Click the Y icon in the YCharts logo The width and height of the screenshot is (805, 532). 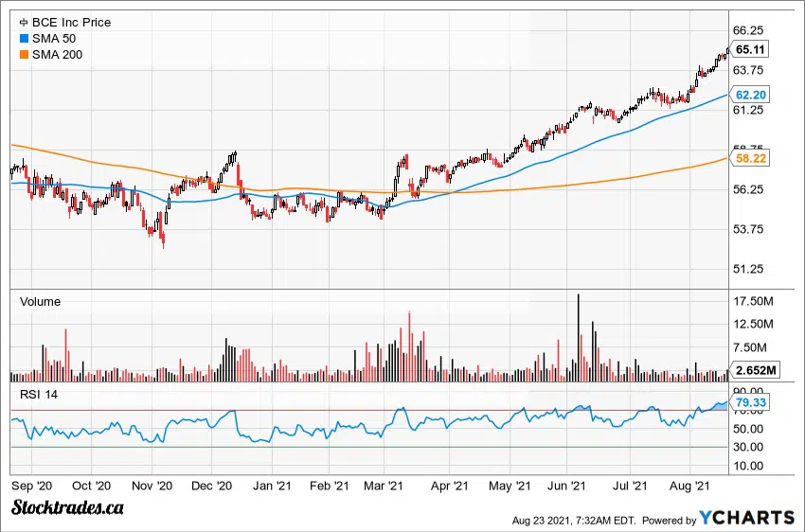707,517
